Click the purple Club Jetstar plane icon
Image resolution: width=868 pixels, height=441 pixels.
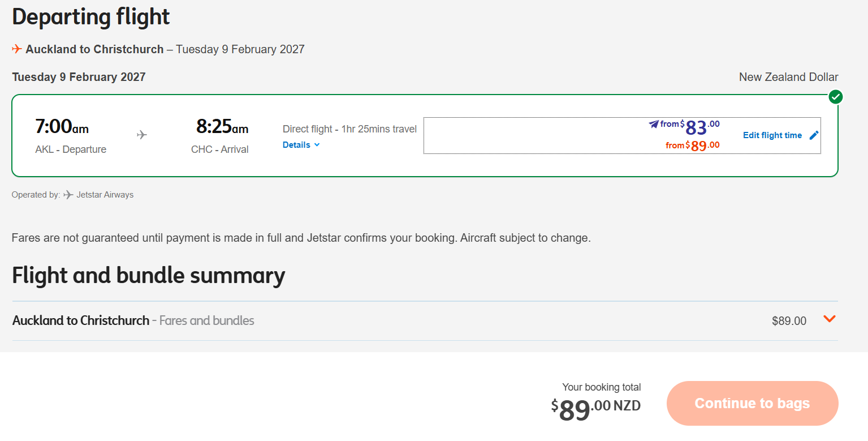point(654,124)
